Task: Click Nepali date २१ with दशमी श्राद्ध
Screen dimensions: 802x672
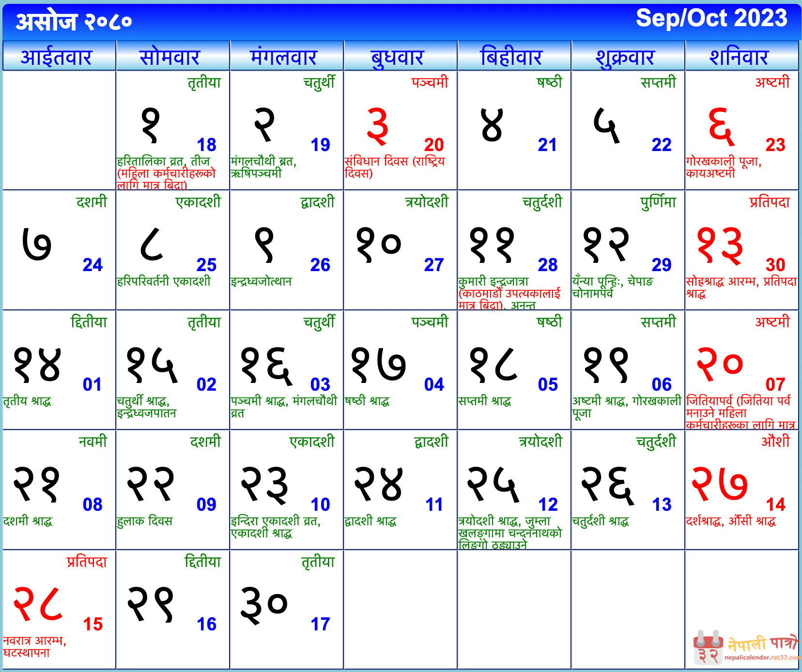Action: click(x=37, y=484)
